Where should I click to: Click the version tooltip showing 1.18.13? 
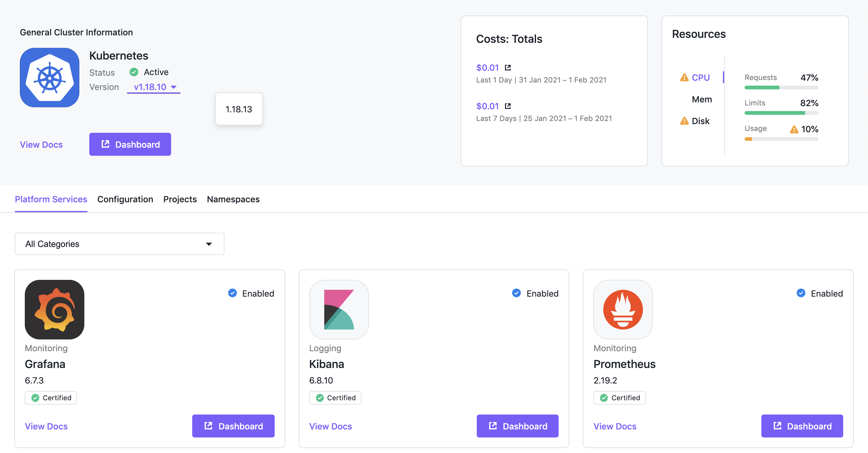(239, 109)
